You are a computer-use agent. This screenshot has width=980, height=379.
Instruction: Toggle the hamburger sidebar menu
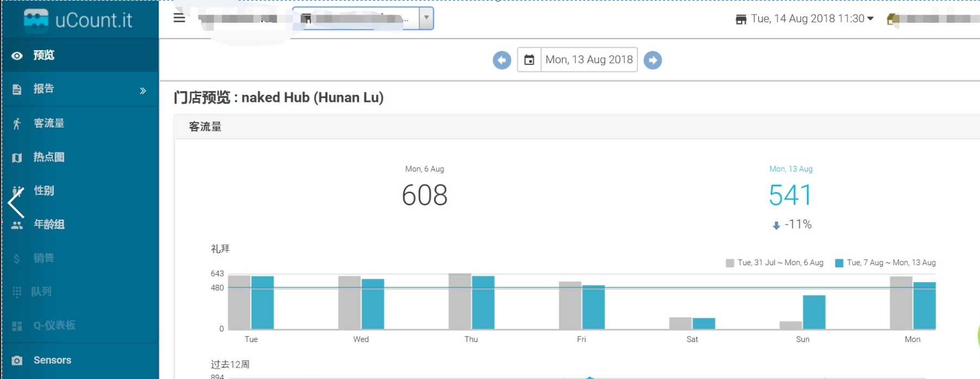pos(179,18)
